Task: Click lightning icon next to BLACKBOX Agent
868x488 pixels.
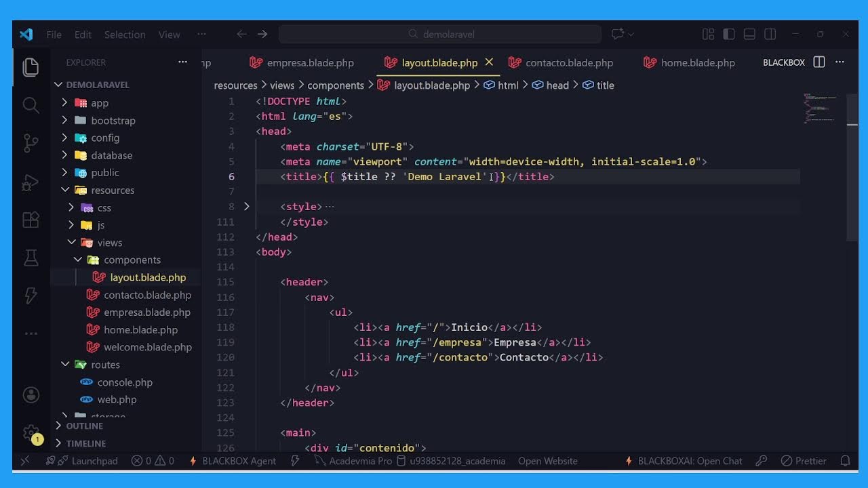Action: click(295, 461)
